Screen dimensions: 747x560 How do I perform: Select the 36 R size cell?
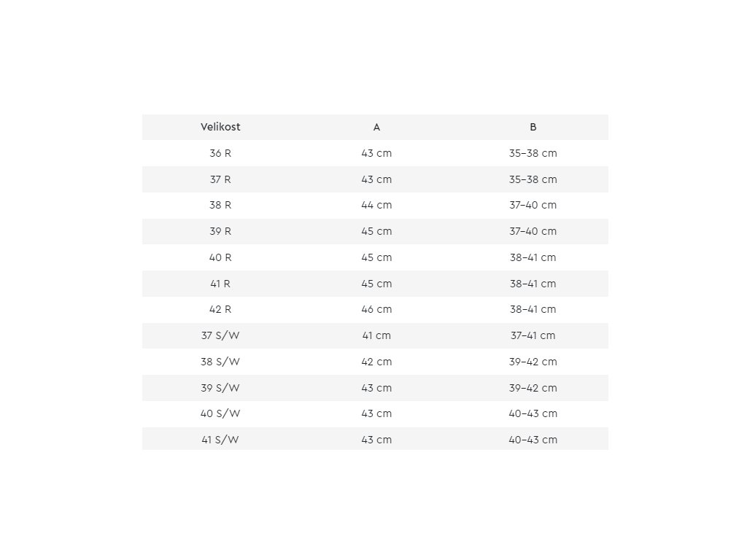click(x=220, y=153)
